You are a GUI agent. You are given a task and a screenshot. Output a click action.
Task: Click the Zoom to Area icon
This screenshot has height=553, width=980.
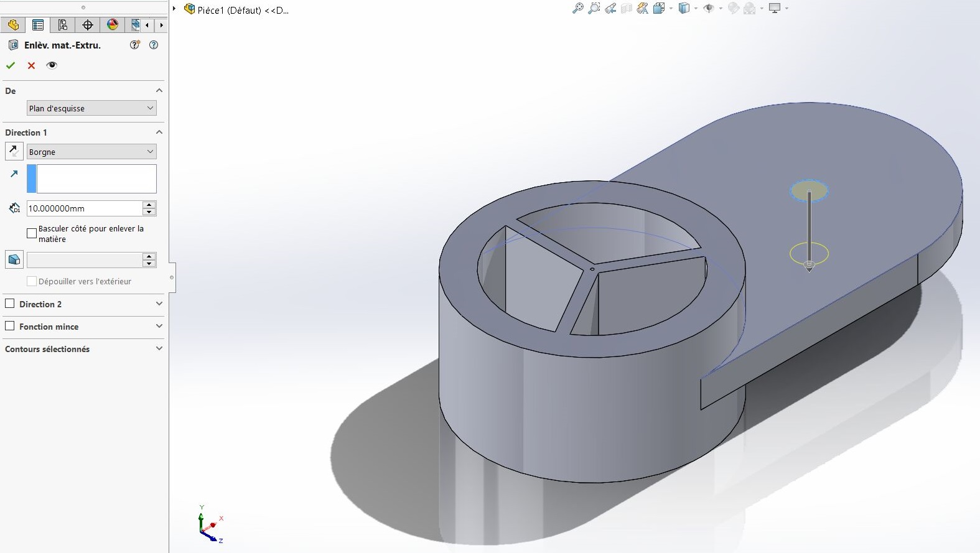click(x=594, y=8)
